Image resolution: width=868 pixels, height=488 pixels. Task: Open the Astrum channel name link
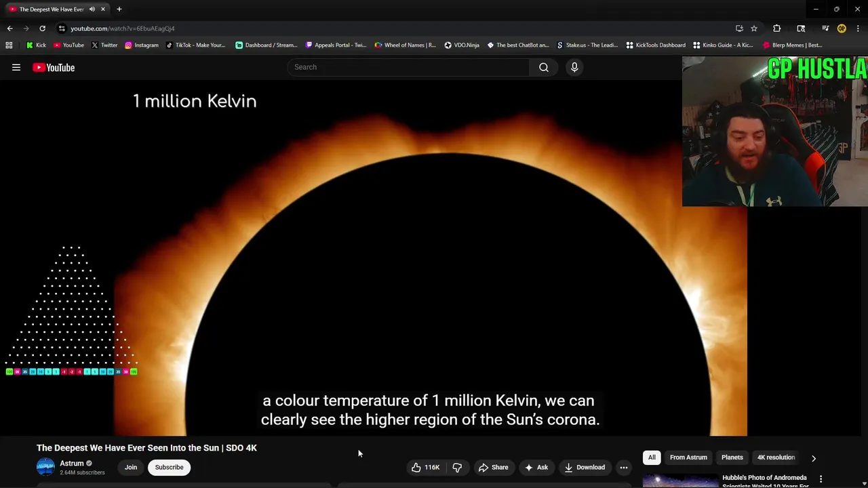click(72, 464)
